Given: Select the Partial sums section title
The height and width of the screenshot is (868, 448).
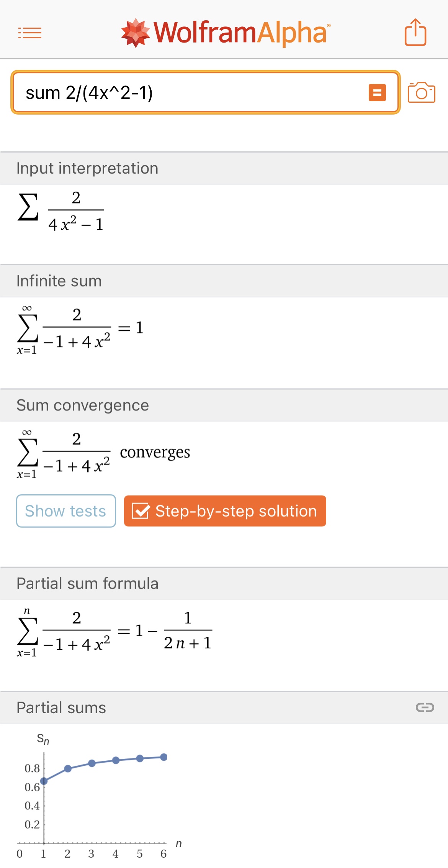Looking at the screenshot, I should point(61,708).
